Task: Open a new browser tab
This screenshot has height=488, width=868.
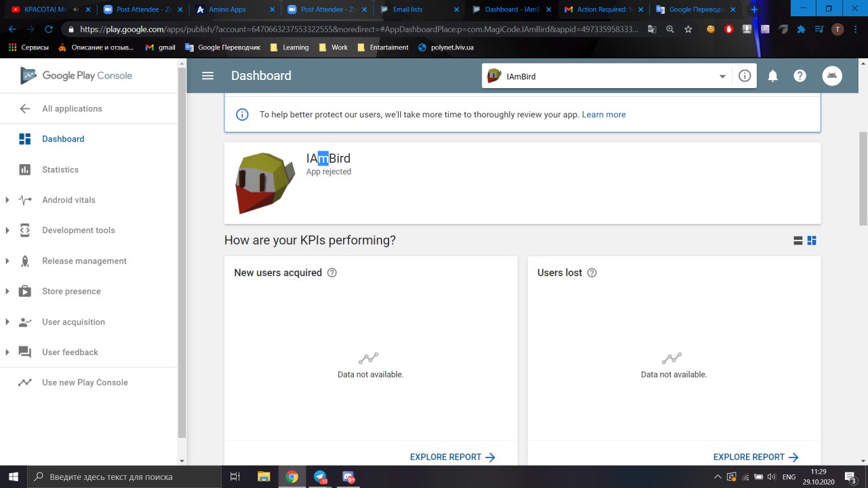Action: 754,9
